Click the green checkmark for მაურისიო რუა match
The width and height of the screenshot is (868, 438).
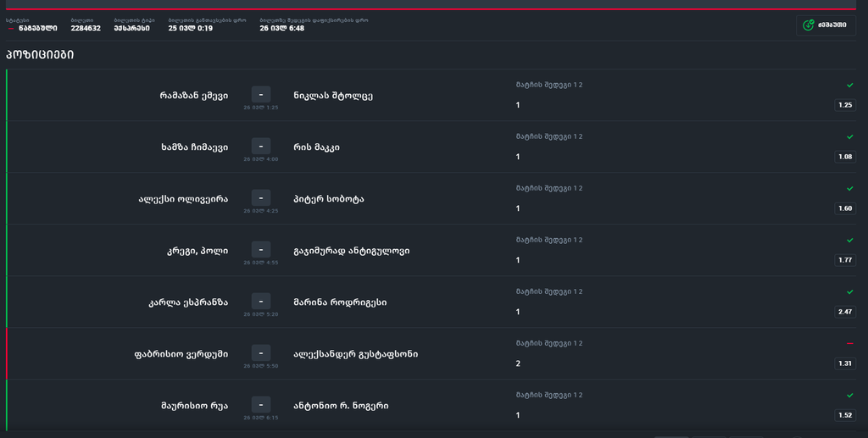[x=849, y=396]
